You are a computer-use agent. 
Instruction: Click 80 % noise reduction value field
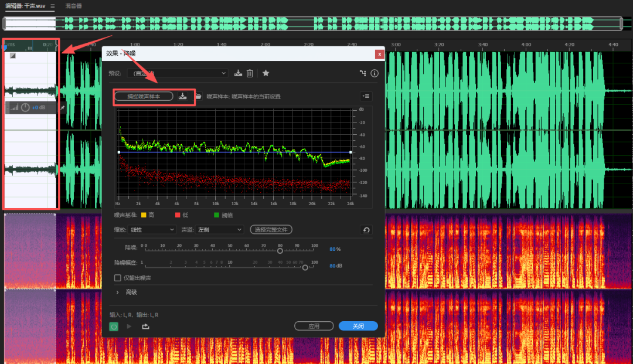pos(335,249)
